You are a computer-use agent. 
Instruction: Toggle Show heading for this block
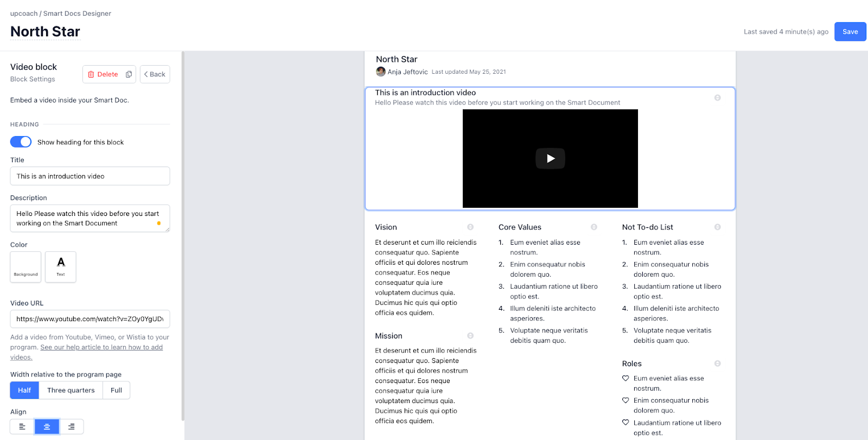point(21,142)
